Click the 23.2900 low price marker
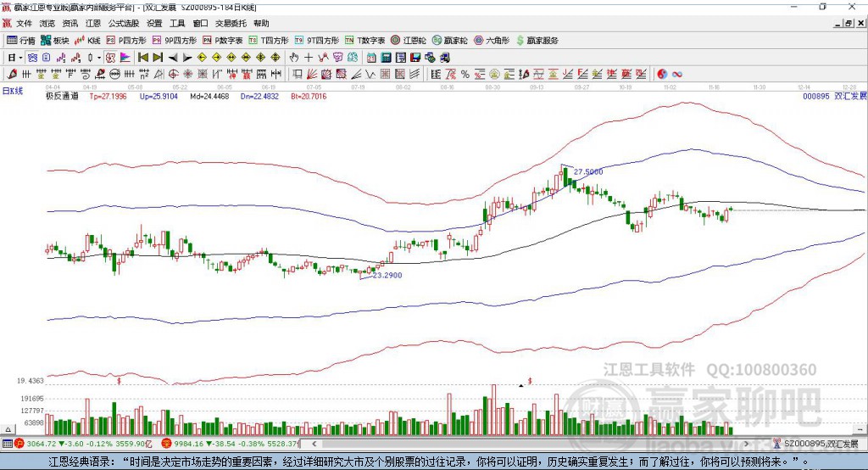 [x=387, y=275]
